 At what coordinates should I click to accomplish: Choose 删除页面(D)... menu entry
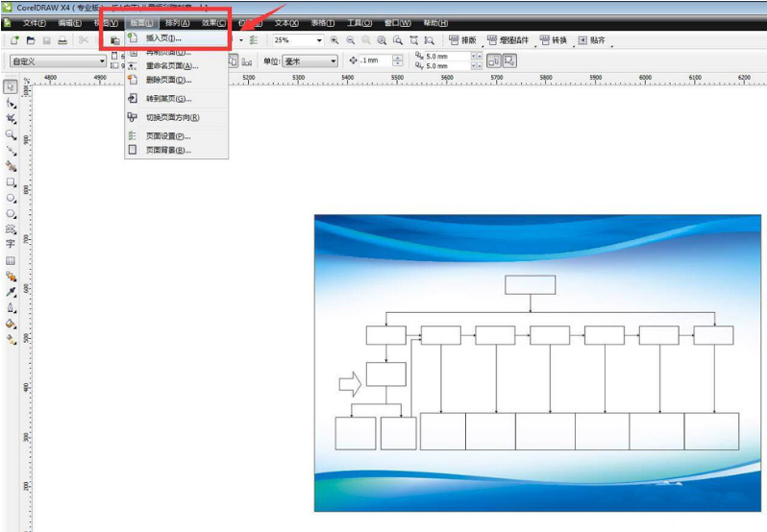tap(177, 80)
